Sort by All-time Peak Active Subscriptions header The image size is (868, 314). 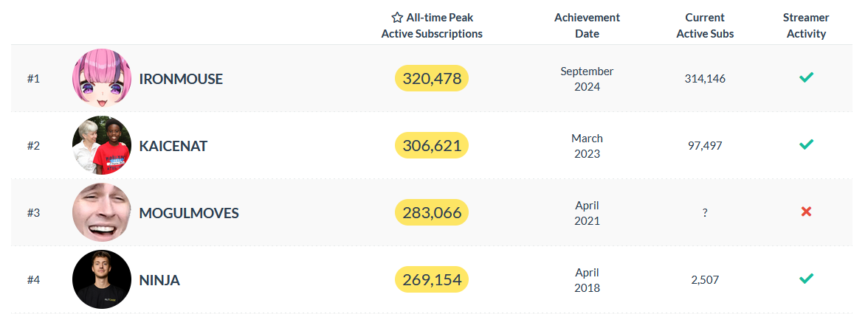coord(432,25)
